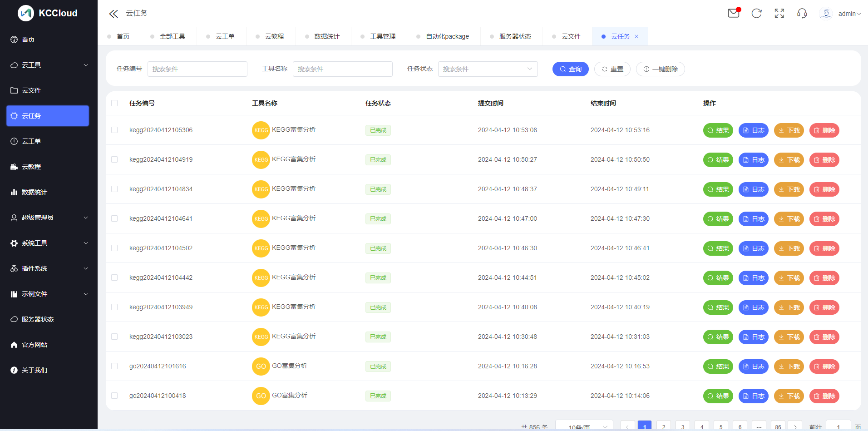Open 数据统计 in the sidebar
868x431 pixels.
point(48,192)
